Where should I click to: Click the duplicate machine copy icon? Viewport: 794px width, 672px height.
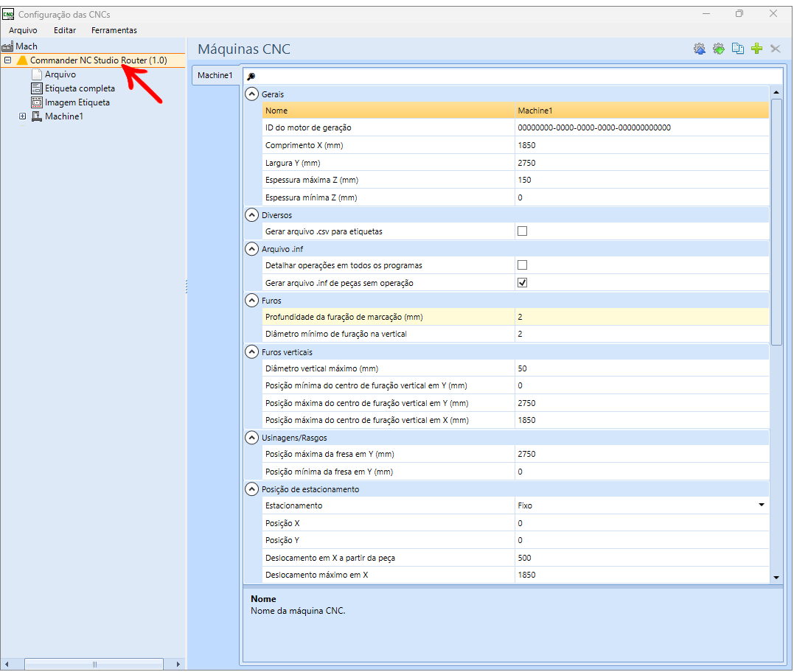738,49
